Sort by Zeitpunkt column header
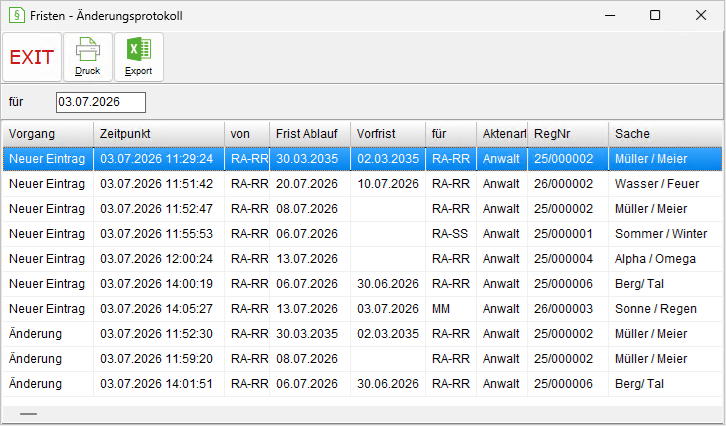This screenshot has width=726, height=426. (159, 134)
